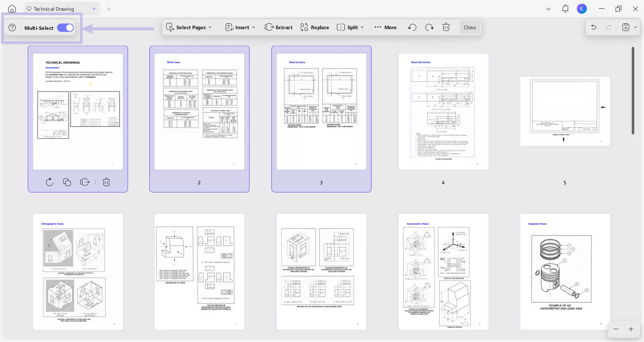Minimize the application window

(x=602, y=9)
